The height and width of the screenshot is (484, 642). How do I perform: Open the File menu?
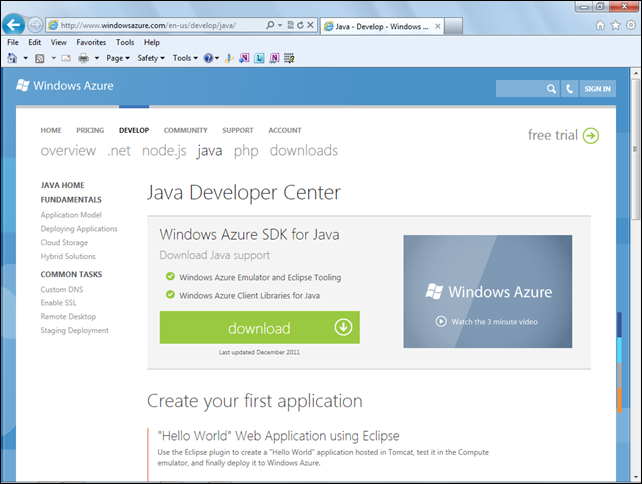click(13, 42)
